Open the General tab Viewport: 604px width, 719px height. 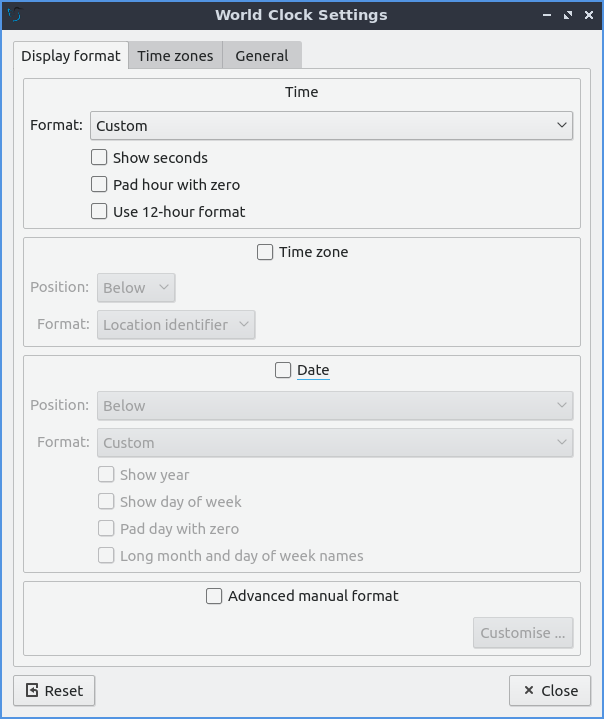point(261,56)
